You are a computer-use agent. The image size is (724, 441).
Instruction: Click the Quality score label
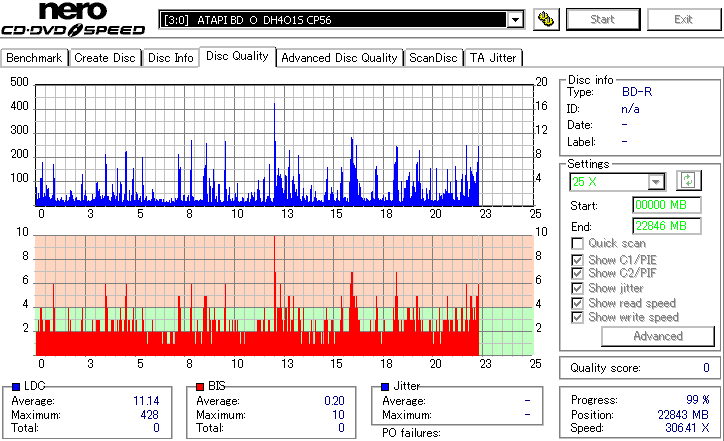[605, 368]
